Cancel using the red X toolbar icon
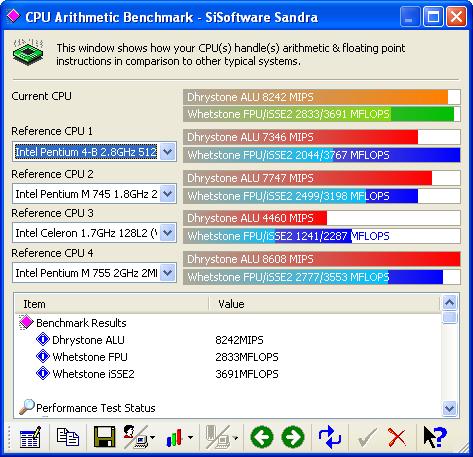Image resolution: width=473 pixels, height=457 pixels. click(x=397, y=437)
